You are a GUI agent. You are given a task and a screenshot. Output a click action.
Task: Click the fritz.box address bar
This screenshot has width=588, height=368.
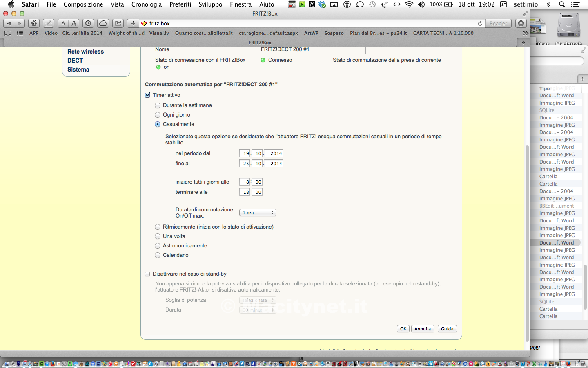click(x=312, y=23)
